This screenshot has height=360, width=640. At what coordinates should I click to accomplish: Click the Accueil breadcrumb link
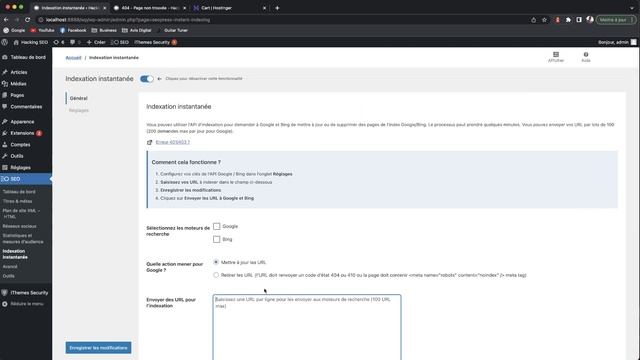[73, 58]
